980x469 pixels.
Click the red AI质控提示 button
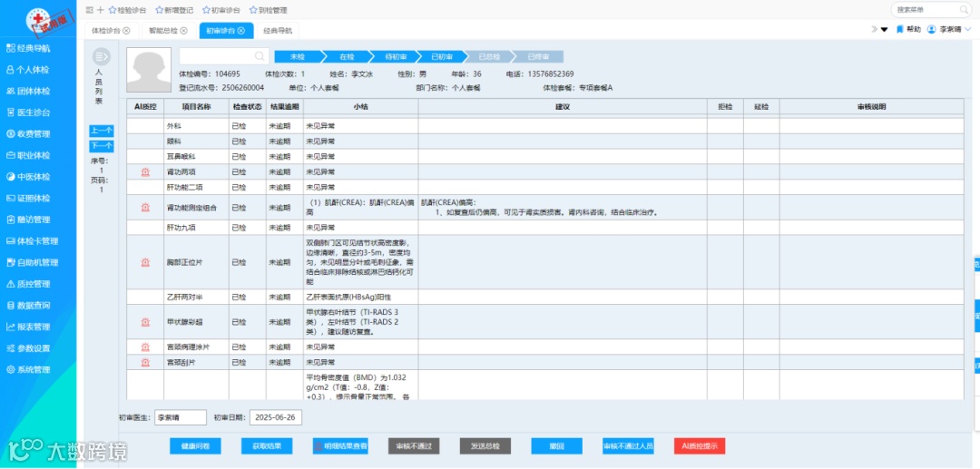tap(700, 446)
